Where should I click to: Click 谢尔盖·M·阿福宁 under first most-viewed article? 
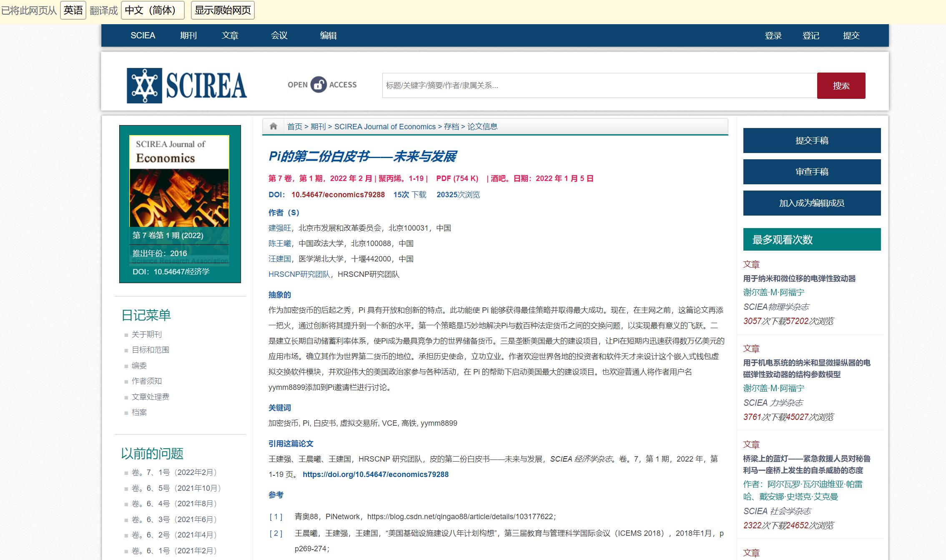click(774, 292)
